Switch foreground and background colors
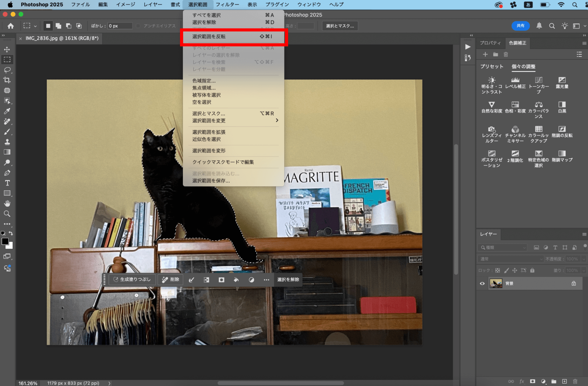 11,233
